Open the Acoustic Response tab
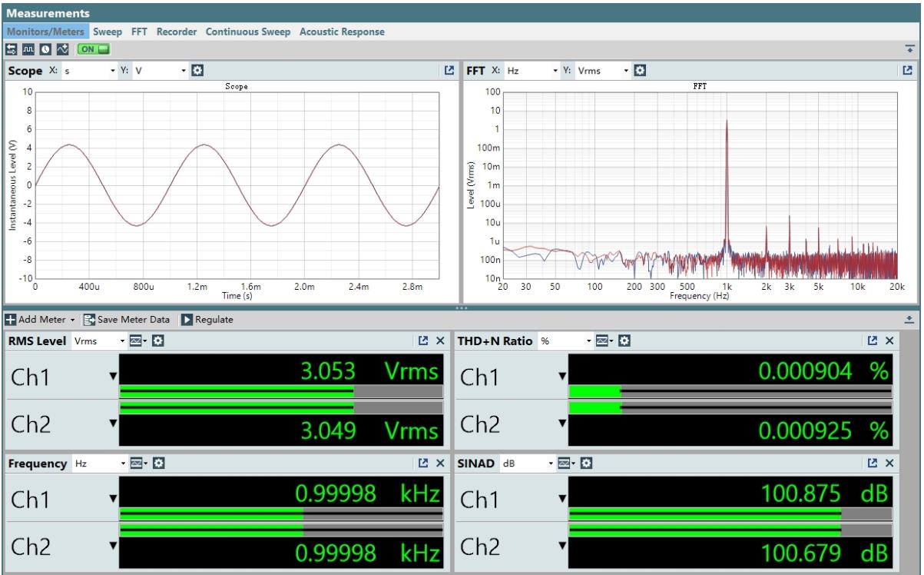 (x=342, y=32)
